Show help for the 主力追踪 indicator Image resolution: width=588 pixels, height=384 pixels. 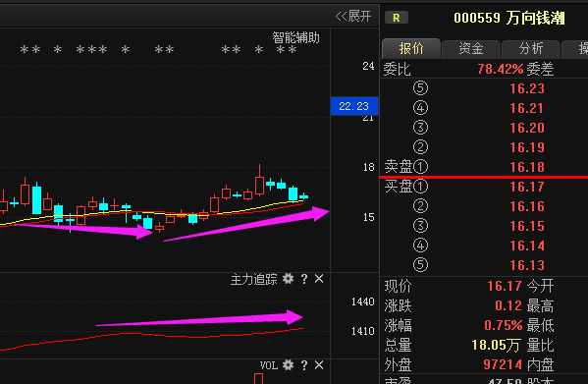point(304,279)
